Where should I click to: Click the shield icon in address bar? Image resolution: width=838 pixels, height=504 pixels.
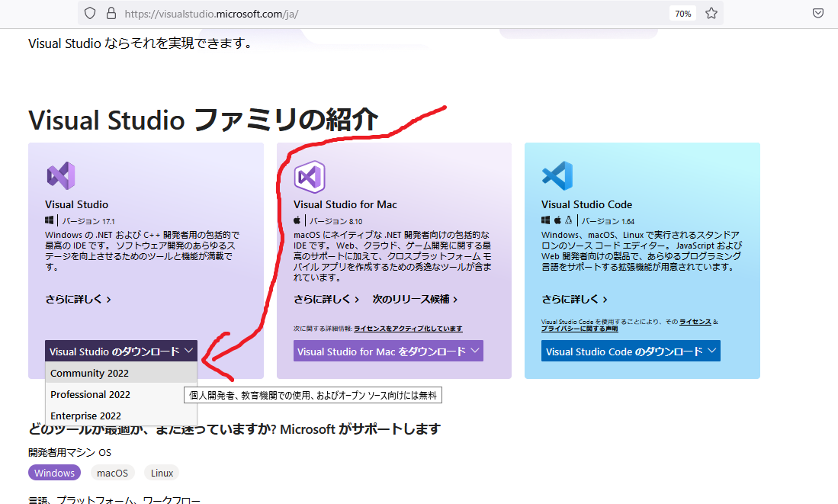90,13
